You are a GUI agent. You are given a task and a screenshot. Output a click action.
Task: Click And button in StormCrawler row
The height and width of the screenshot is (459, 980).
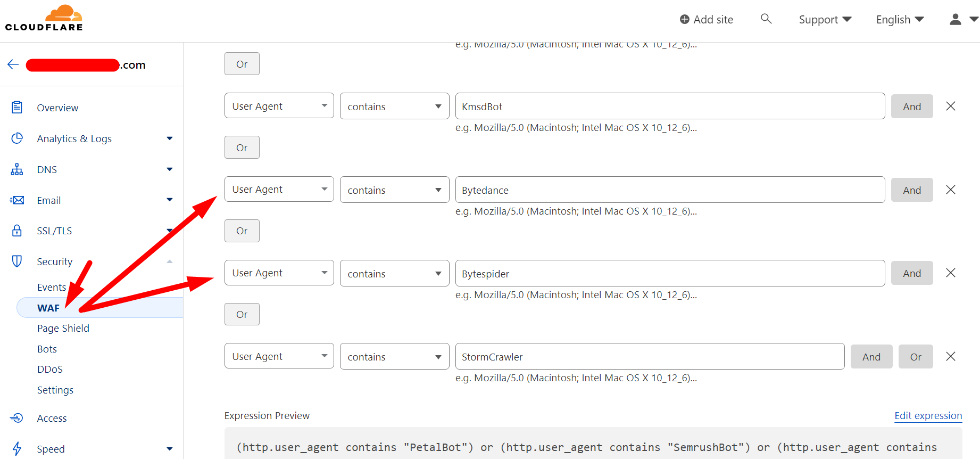871,356
